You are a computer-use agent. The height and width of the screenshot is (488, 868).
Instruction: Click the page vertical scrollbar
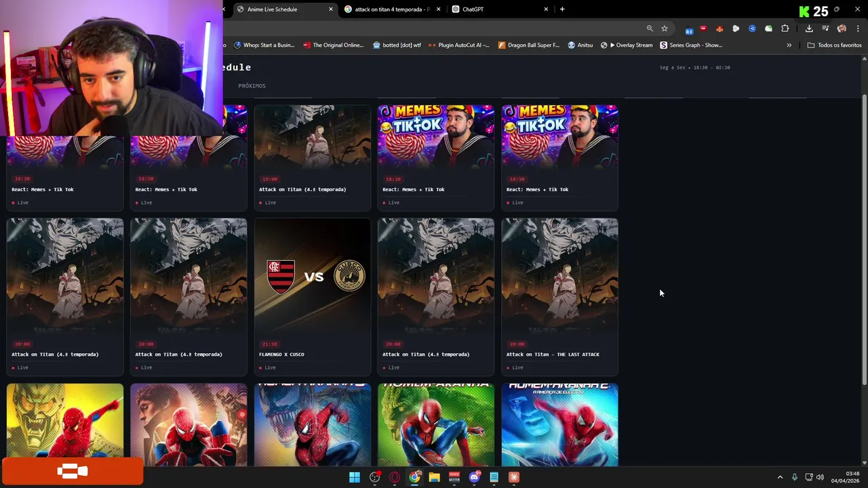pos(864,240)
